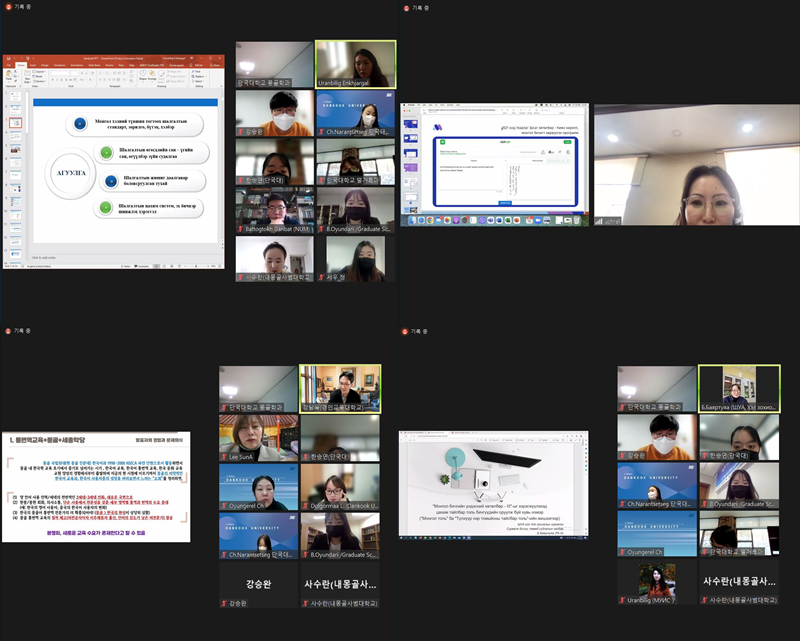The width and height of the screenshot is (800, 641).
Task: Switch to Normal view in PowerPoint's status bar
Action: click(x=157, y=266)
